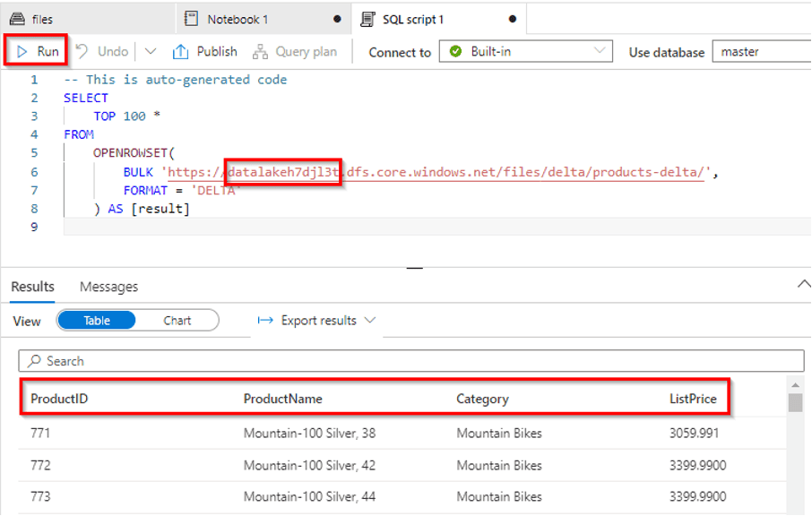Select the Results tab

33,287
